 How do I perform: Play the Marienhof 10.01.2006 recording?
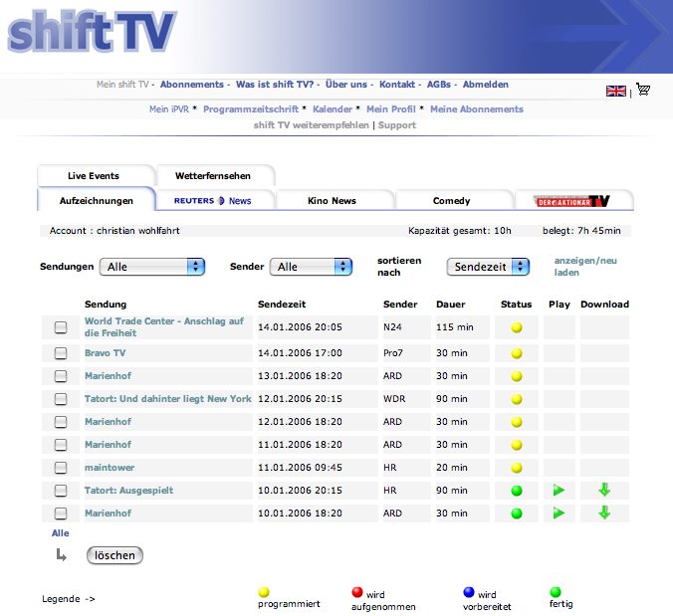pos(559,513)
